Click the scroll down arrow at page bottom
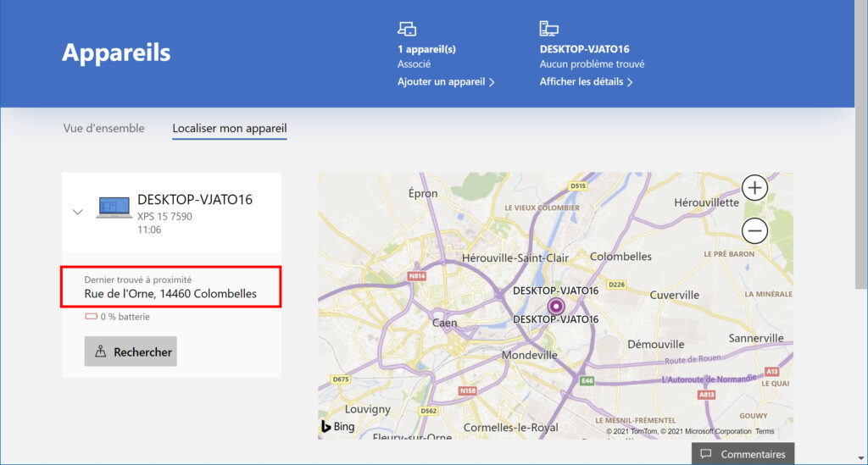The image size is (868, 465). (861, 458)
